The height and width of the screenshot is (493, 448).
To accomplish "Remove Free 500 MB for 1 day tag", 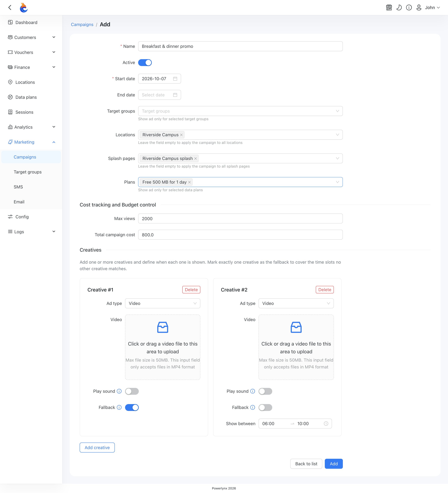I will (189, 182).
